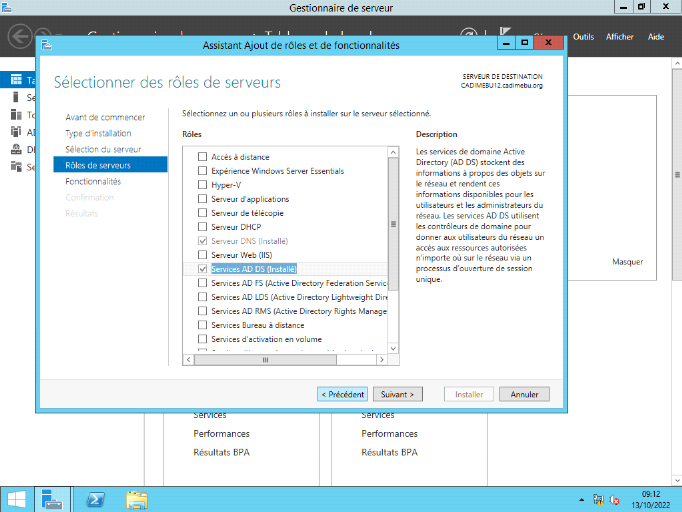Open the file services icon in sidebar
Image resolution: width=682 pixels, height=512 pixels.
point(16,167)
